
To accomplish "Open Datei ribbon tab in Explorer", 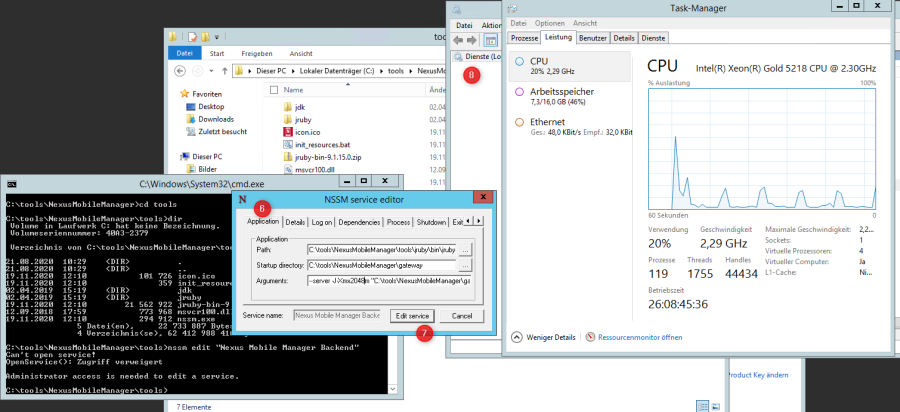I will (184, 53).
